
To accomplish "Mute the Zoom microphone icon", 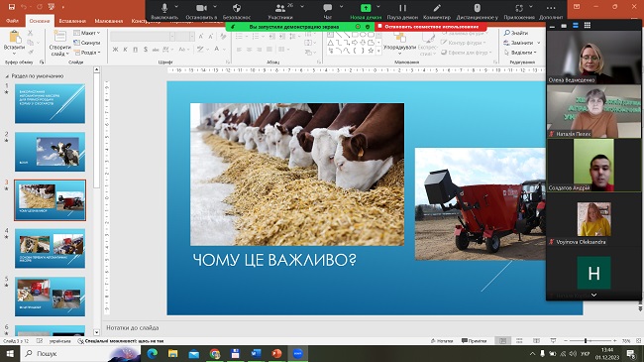I will [164, 8].
